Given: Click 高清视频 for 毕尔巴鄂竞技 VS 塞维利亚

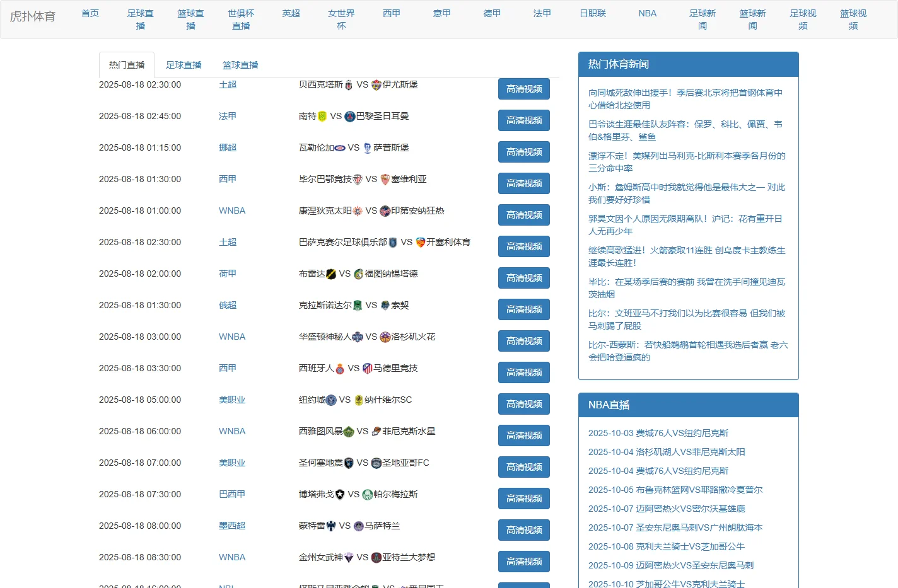Looking at the screenshot, I should [524, 183].
